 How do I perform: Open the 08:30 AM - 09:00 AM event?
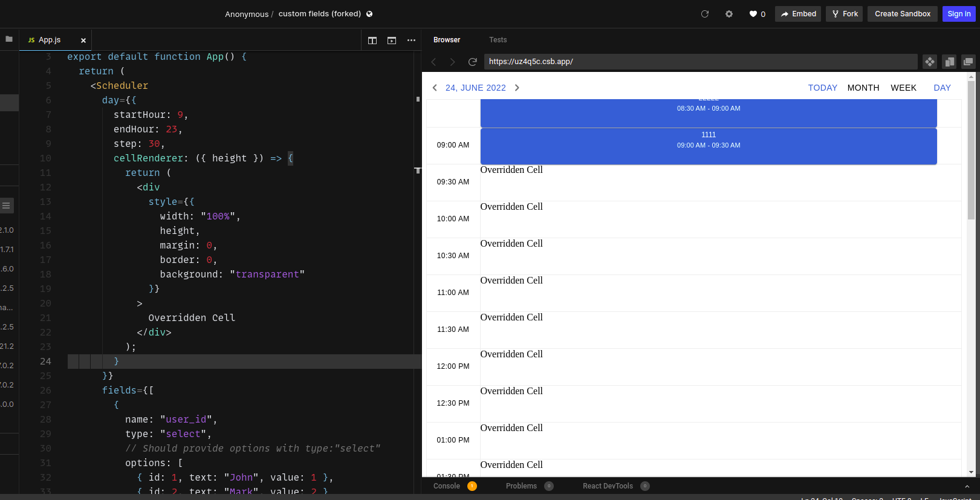(709, 112)
